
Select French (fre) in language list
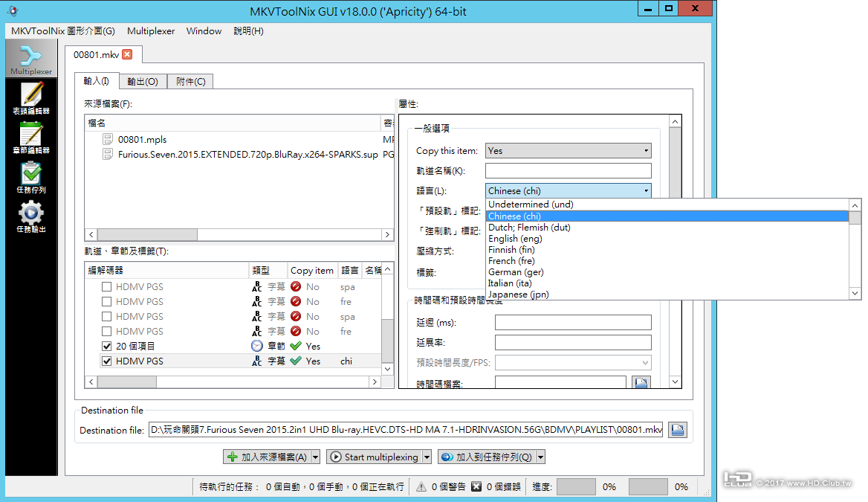(x=667, y=261)
